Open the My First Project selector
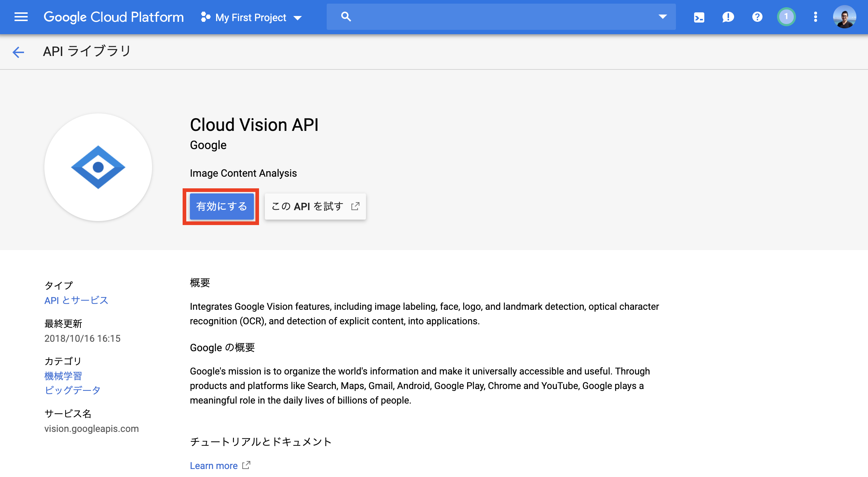Screen dimensions: 868x477 (251, 17)
